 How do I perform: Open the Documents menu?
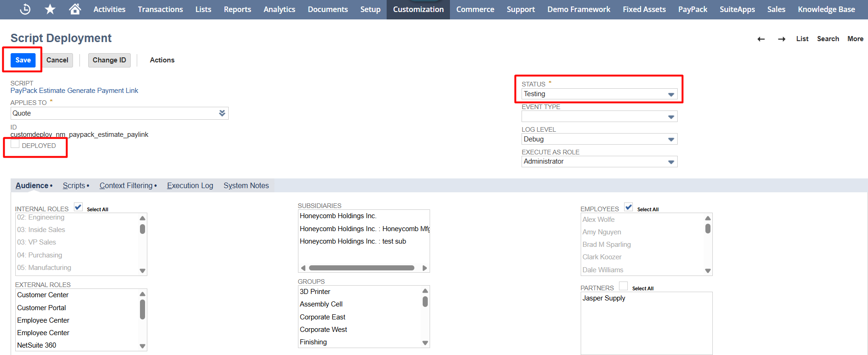[x=328, y=9]
